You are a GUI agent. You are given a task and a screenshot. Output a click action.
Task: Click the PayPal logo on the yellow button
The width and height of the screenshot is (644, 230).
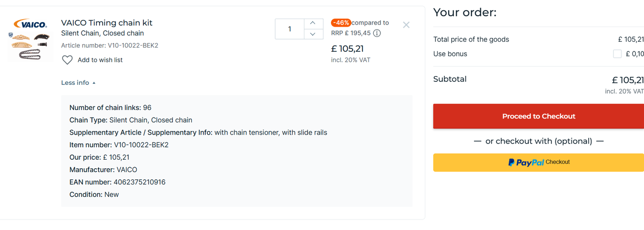click(526, 162)
